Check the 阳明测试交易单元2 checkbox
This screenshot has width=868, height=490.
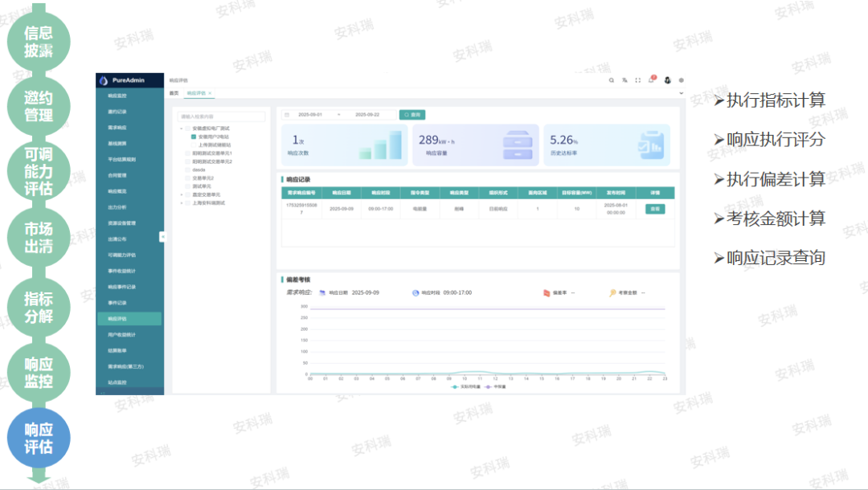pyautogui.click(x=187, y=161)
